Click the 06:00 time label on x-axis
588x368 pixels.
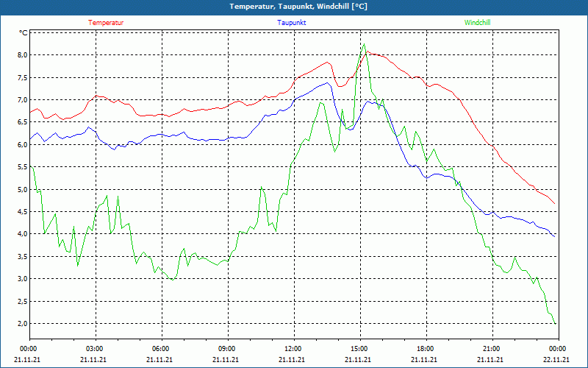pos(162,349)
